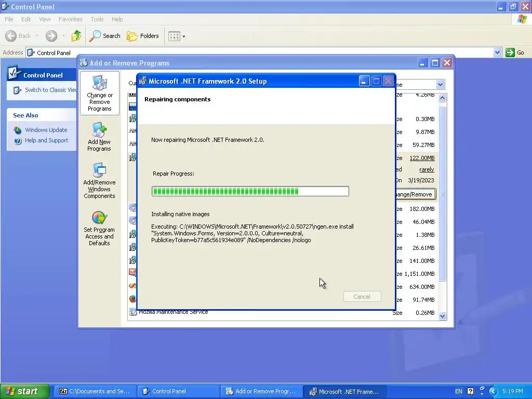
Task: Open Windows Update link in See Also
Action: 46,130
